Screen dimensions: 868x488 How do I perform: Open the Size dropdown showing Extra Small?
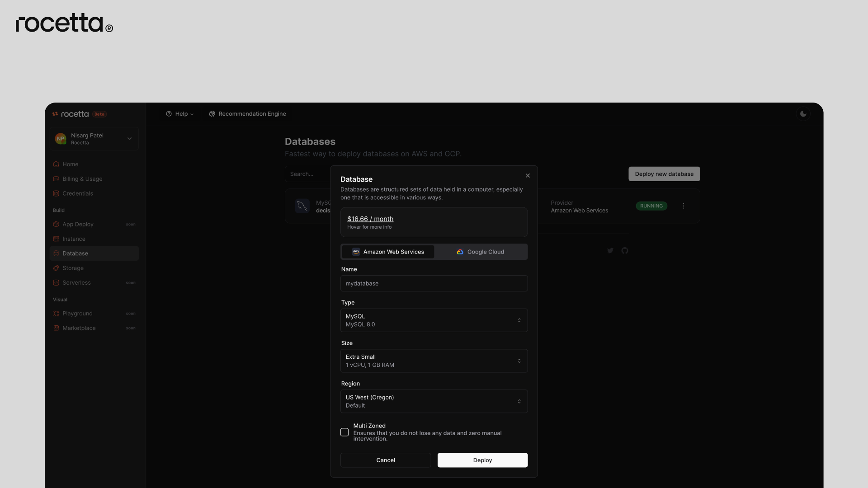[434, 361]
